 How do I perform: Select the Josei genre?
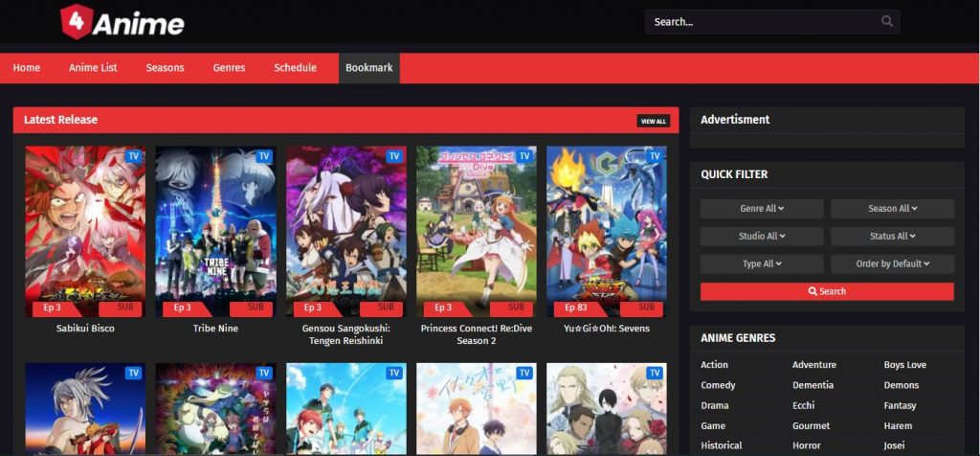coord(895,446)
